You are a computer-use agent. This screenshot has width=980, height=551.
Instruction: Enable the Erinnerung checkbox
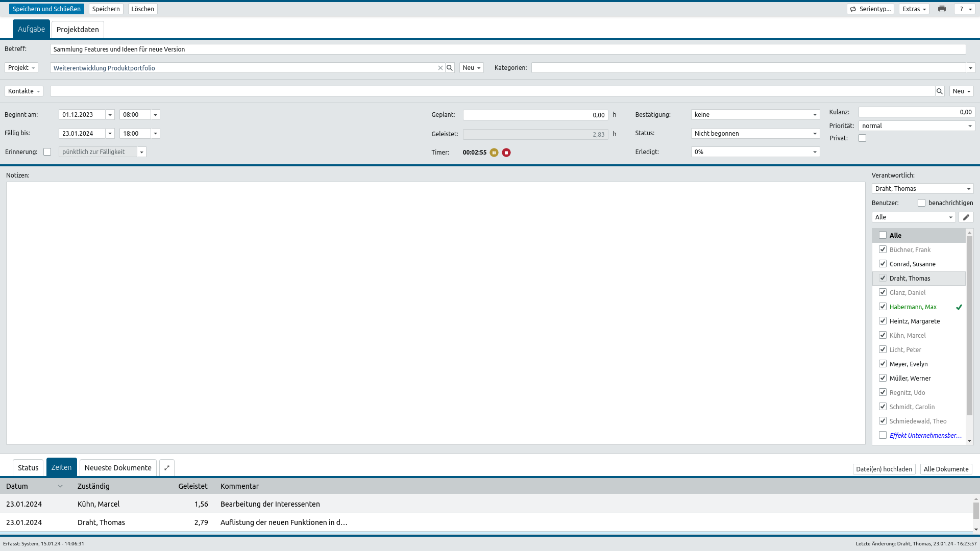pyautogui.click(x=47, y=152)
